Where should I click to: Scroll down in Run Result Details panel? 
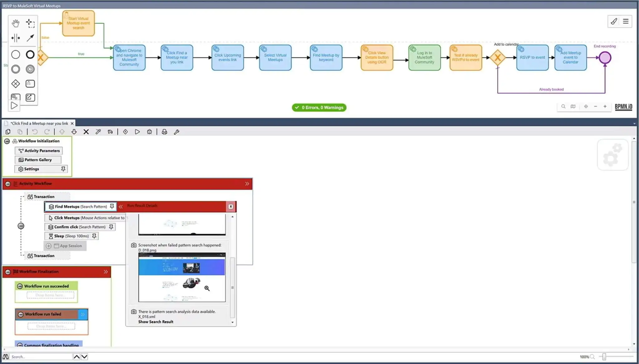232,322
